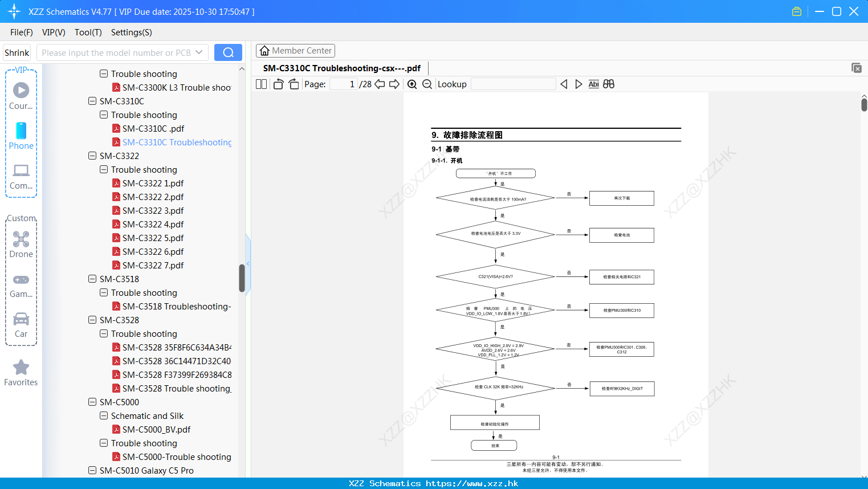This screenshot has width=868, height=489.
Task: Toggle the Abi match-case icon
Action: coord(593,84)
